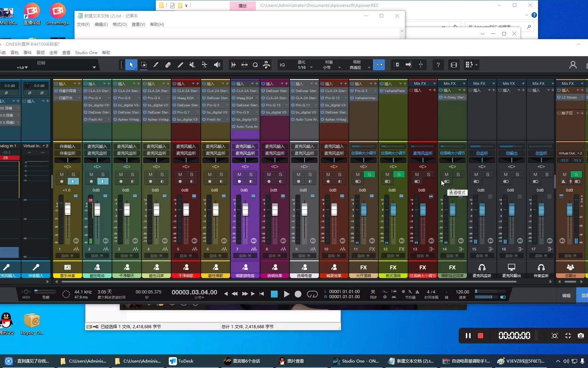Enable Solo on the 板式混响 channel

[398, 174]
